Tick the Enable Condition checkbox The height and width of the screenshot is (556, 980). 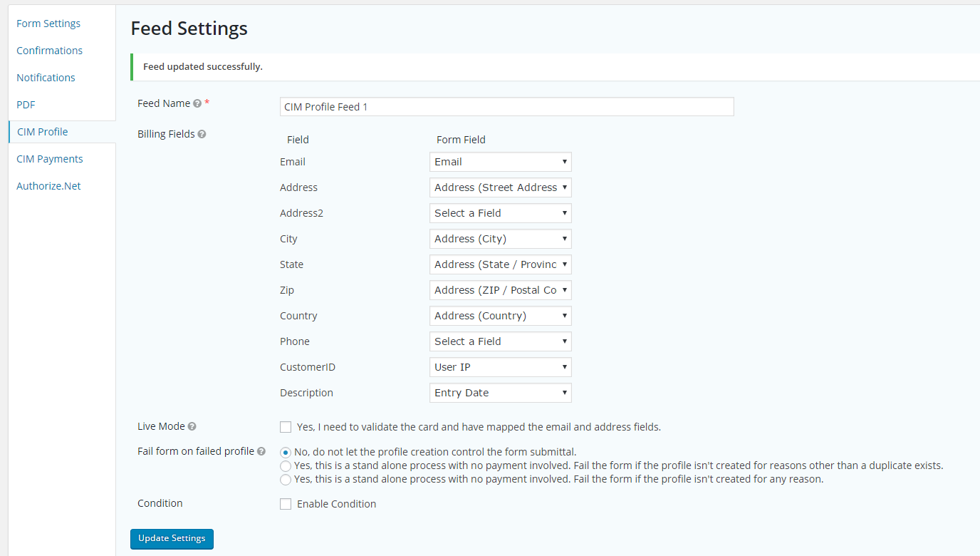tap(286, 504)
